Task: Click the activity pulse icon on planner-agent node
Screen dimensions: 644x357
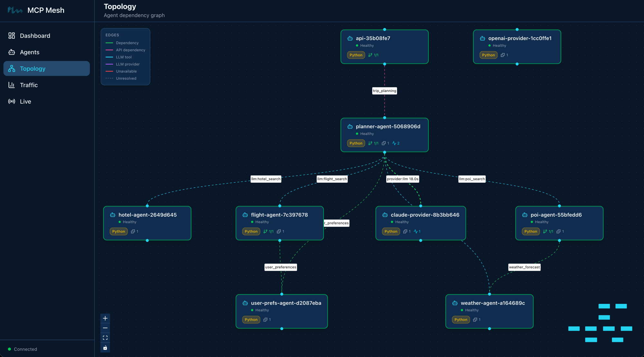Action: (394, 143)
